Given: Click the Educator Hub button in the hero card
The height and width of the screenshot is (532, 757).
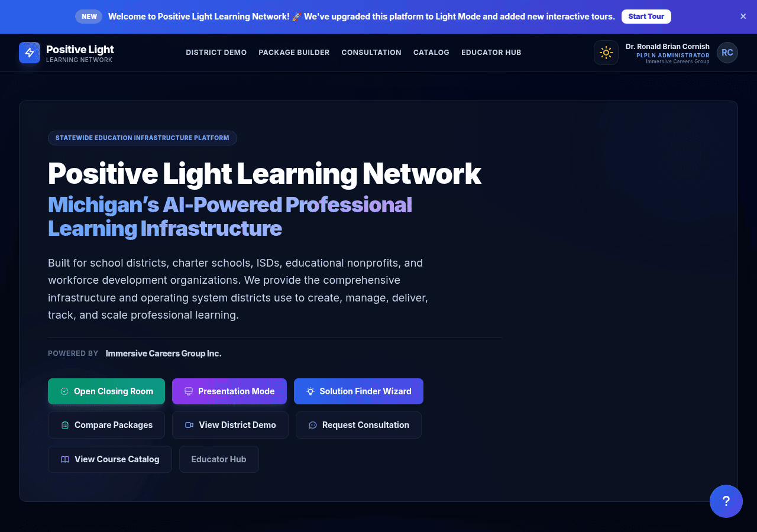Looking at the screenshot, I should pos(219,459).
